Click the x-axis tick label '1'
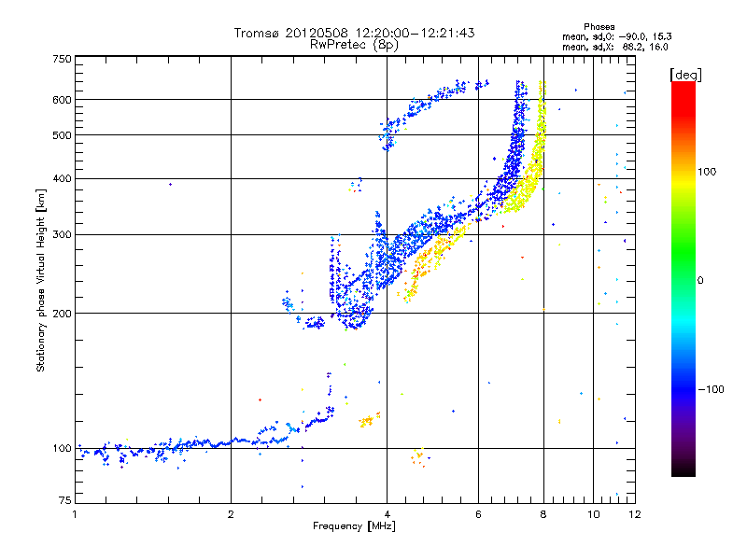Screen dimensions: 747x560 (75, 514)
